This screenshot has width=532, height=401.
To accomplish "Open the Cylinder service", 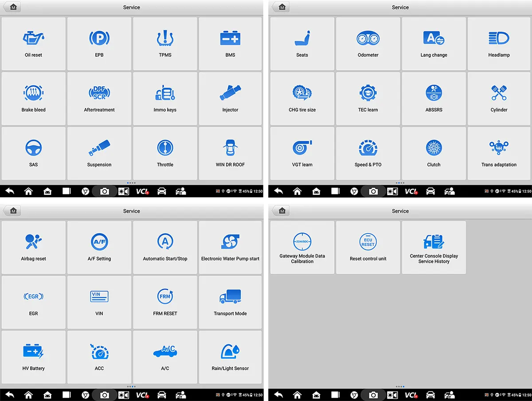I will point(499,98).
